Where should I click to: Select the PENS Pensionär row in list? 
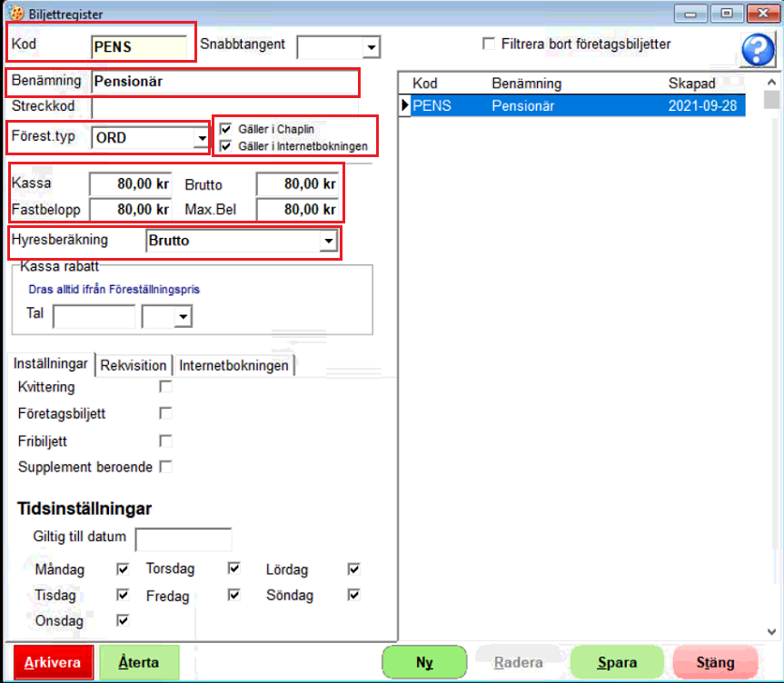point(574,105)
